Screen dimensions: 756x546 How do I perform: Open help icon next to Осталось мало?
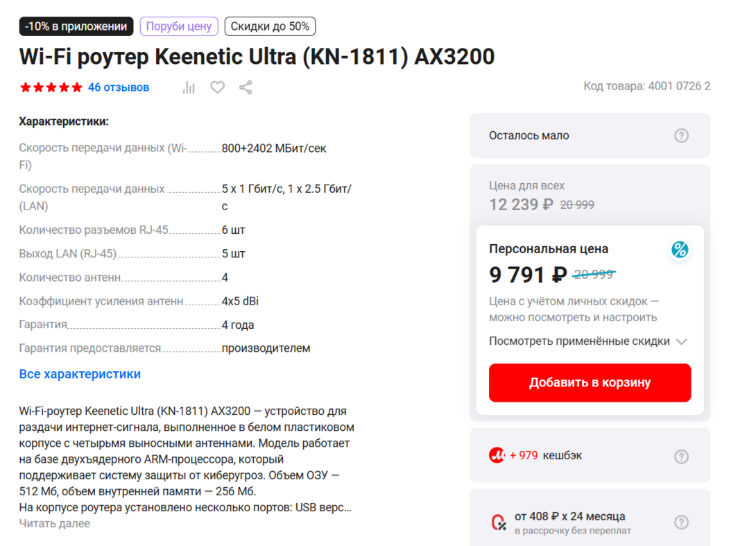coord(681,135)
